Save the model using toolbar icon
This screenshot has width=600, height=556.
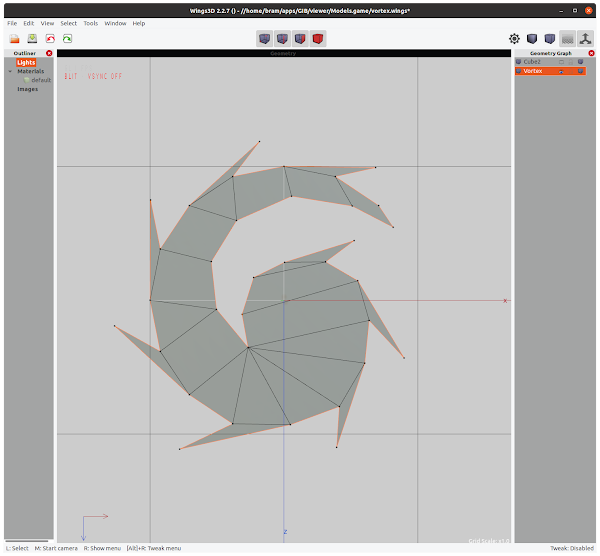coord(32,39)
